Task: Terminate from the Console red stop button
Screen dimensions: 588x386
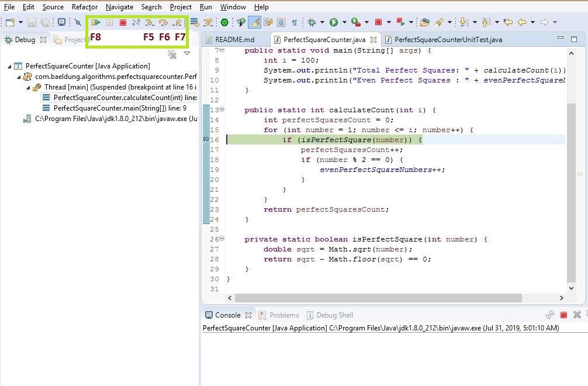Action: point(563,315)
